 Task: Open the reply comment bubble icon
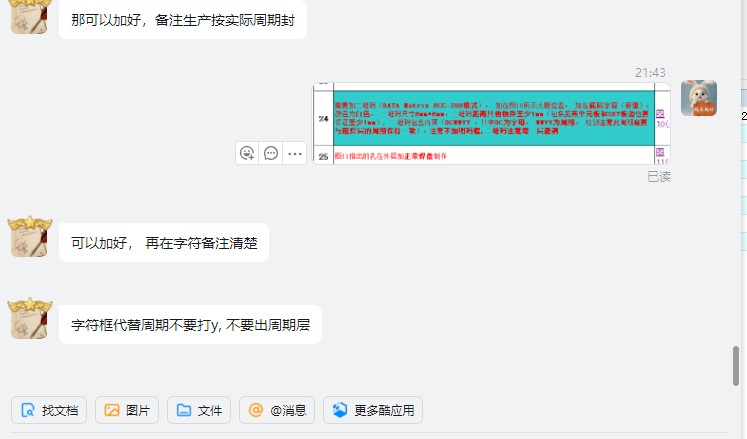click(x=271, y=153)
